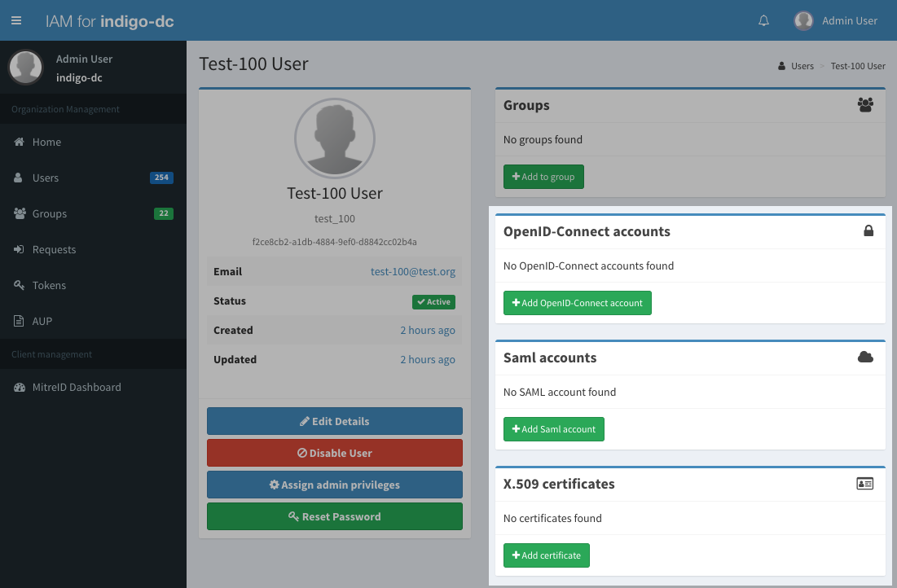This screenshot has width=897, height=588.
Task: Click the Add OpenID-Connect account button
Action: (577, 302)
